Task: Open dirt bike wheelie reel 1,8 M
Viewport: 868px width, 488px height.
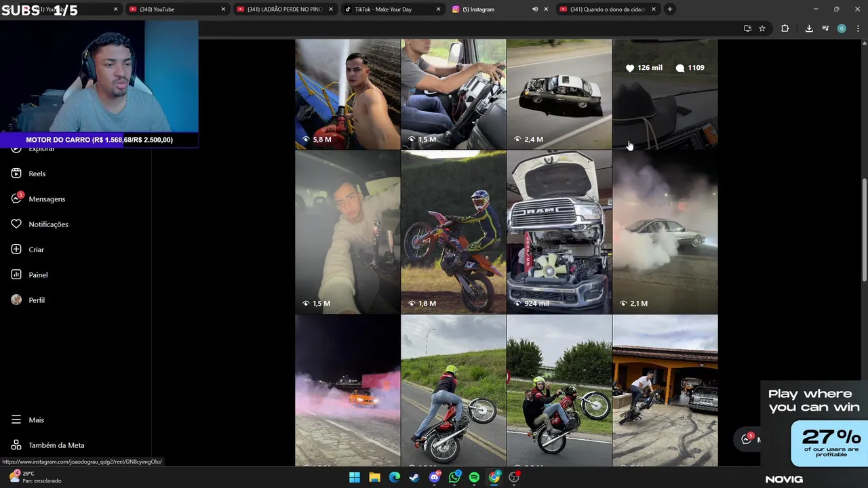Action: click(x=454, y=232)
